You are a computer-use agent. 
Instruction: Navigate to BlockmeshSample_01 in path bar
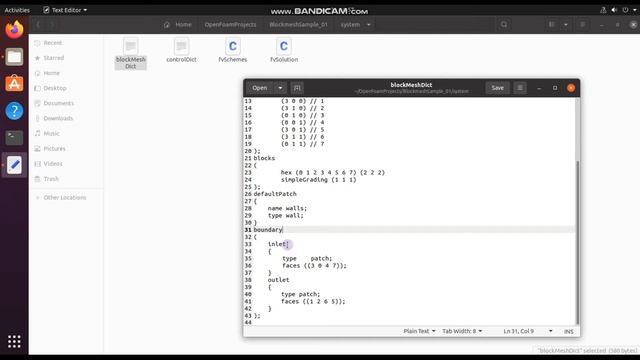pyautogui.click(x=298, y=24)
